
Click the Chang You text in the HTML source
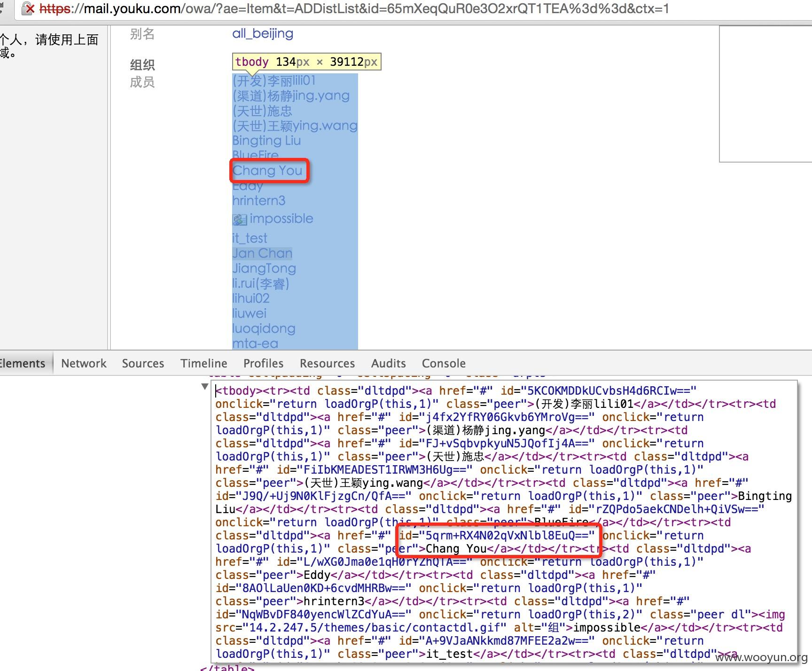[x=456, y=548]
